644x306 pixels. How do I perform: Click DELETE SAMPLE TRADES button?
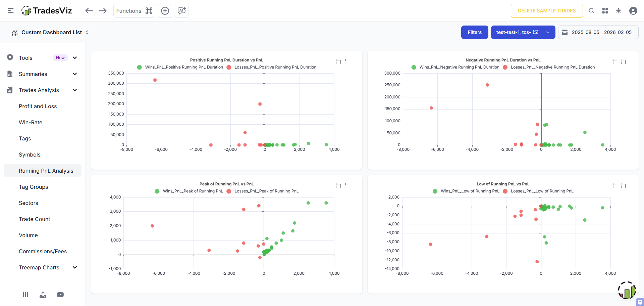click(x=547, y=11)
